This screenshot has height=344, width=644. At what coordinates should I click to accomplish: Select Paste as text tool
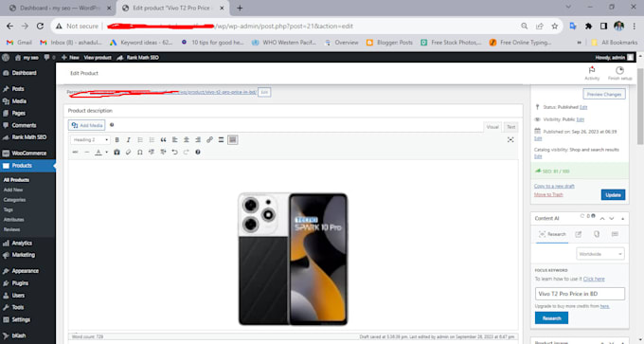click(116, 152)
